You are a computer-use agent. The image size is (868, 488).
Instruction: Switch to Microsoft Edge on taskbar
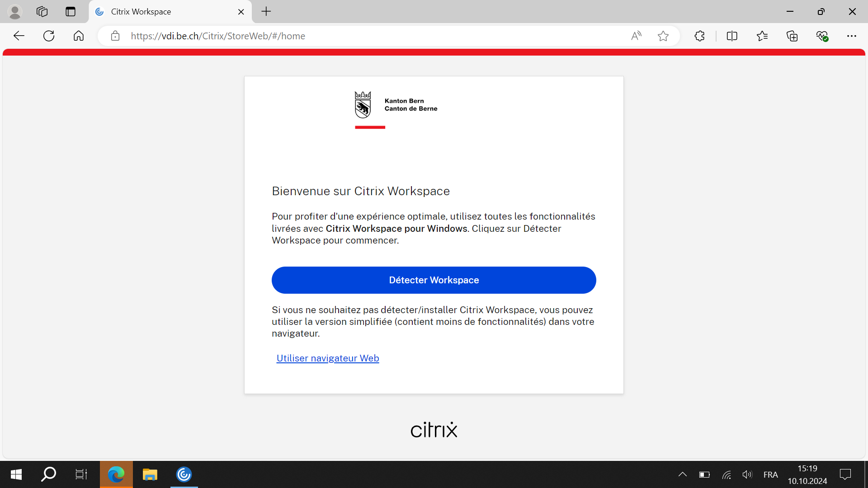(116, 474)
